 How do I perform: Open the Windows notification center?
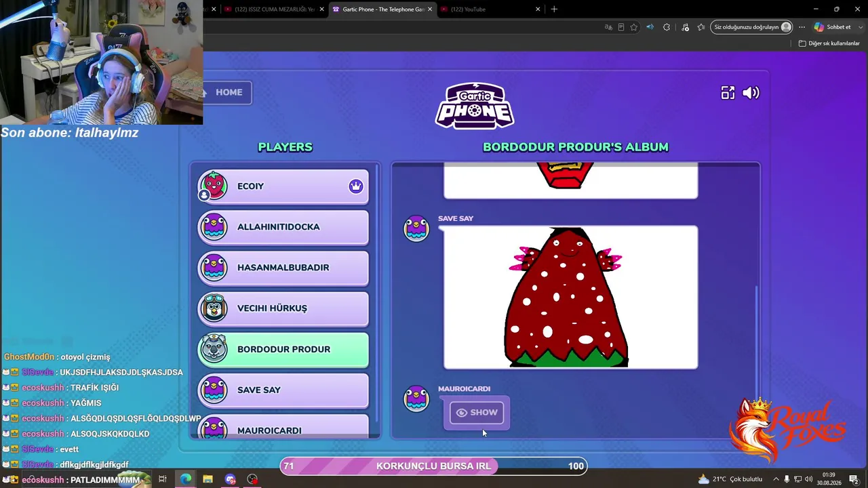point(854,479)
